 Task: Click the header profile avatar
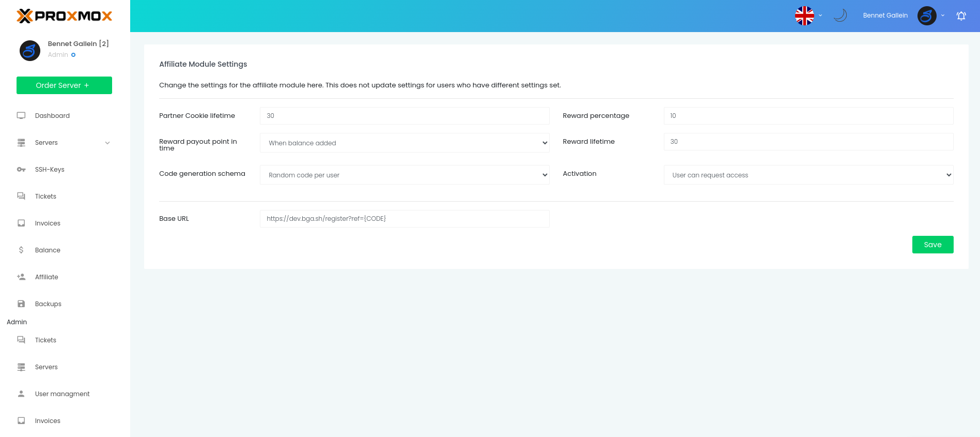tap(927, 16)
